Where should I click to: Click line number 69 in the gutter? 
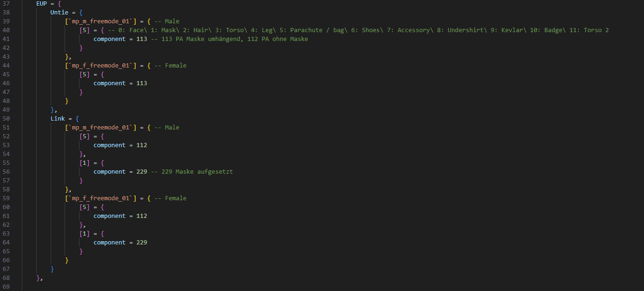tap(6, 287)
